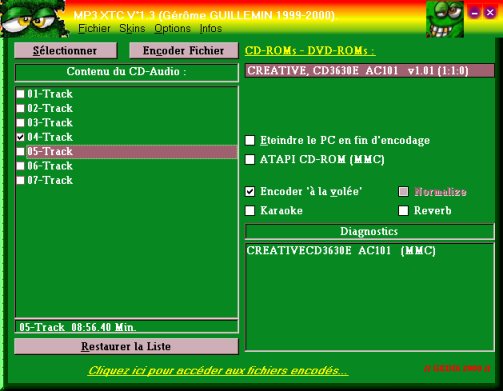Screen dimensions: 503x391
Task: Enable the Reverb checkbox
Action: [x=403, y=211]
